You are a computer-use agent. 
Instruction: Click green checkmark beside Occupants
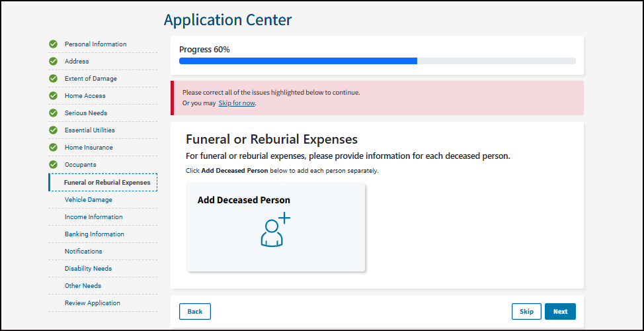pos(54,165)
